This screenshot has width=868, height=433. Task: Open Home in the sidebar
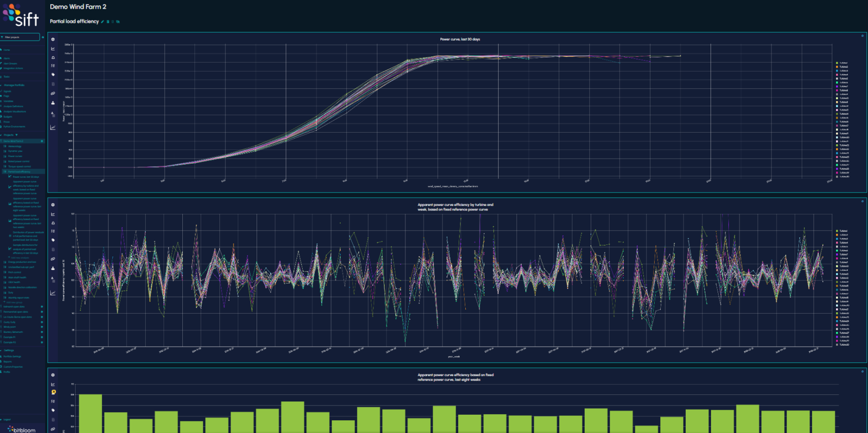[6, 50]
